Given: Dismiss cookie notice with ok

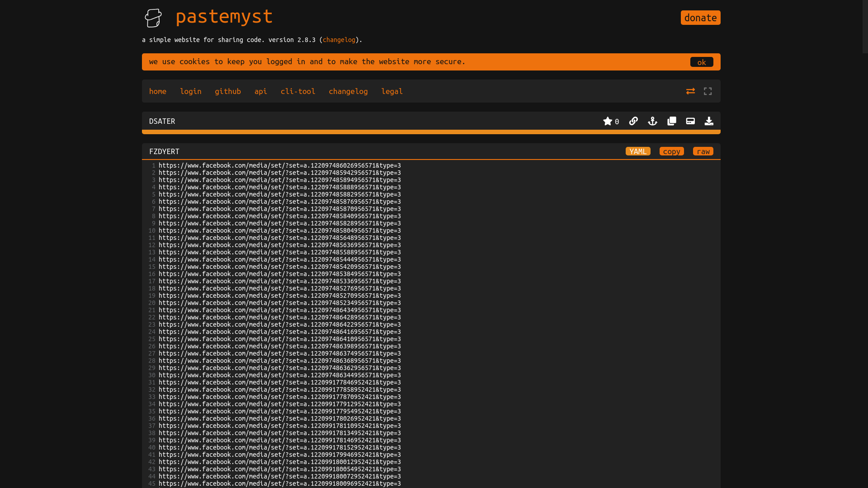Looking at the screenshot, I should pos(702,62).
